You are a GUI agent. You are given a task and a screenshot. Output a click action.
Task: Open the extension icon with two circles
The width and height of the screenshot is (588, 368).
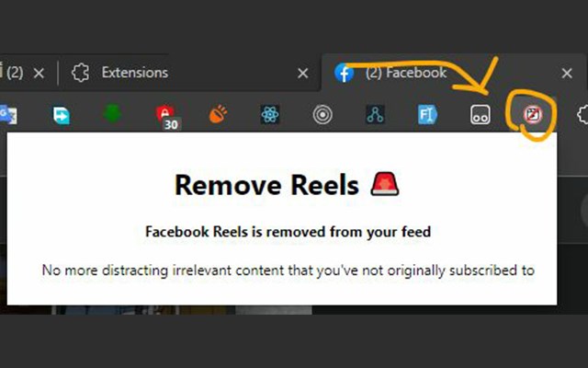(481, 114)
